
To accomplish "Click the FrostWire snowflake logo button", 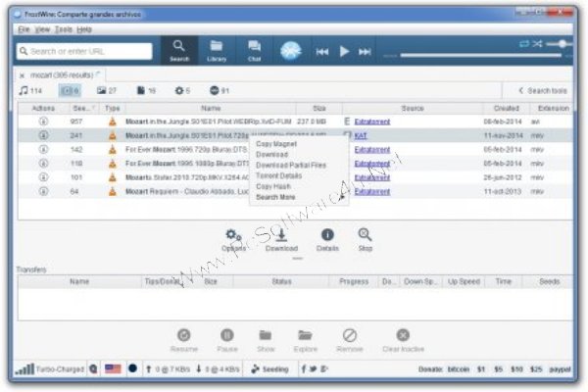I will (x=291, y=50).
